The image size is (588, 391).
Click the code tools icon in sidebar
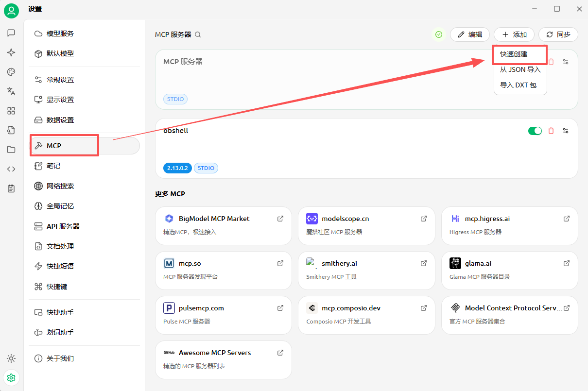(11, 169)
